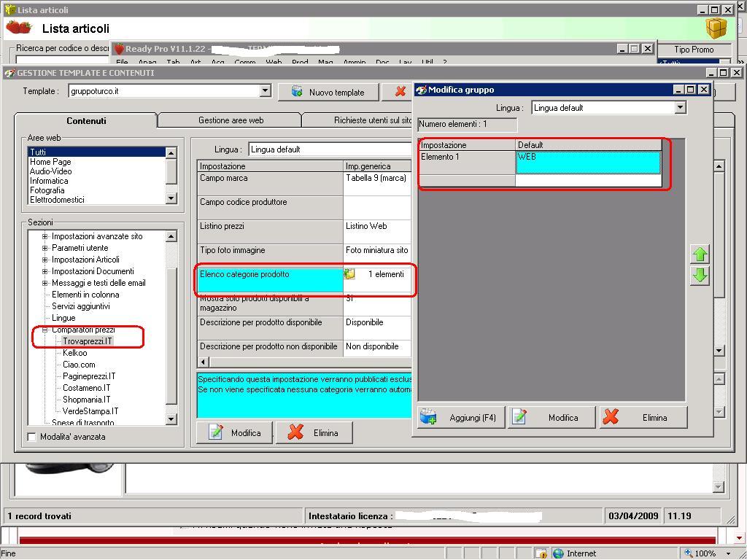Image resolution: width=747 pixels, height=560 pixels.
Task: Click left arrow of settings horizontal scrollbar
Action: coord(204,362)
